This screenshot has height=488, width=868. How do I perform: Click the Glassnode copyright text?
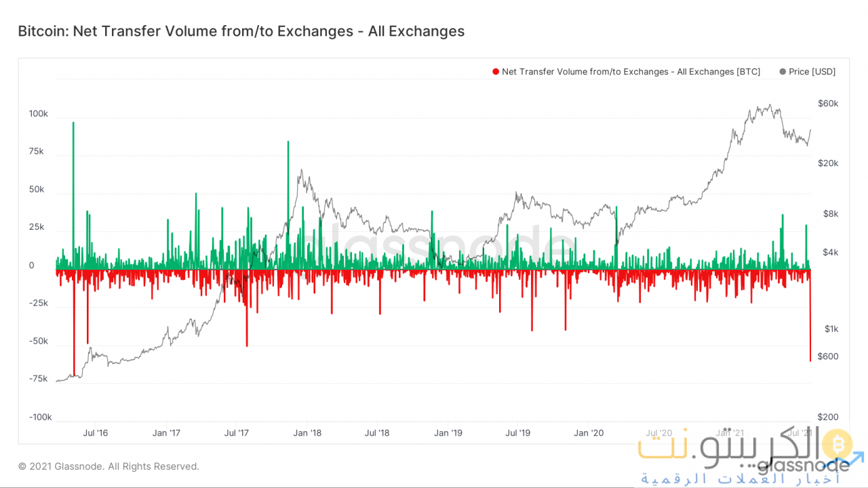click(x=108, y=466)
